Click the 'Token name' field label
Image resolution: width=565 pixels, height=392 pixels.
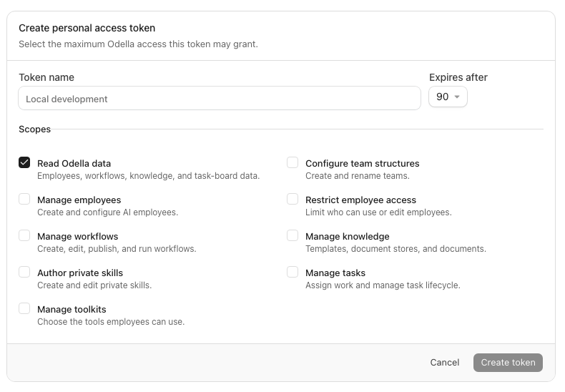click(46, 77)
